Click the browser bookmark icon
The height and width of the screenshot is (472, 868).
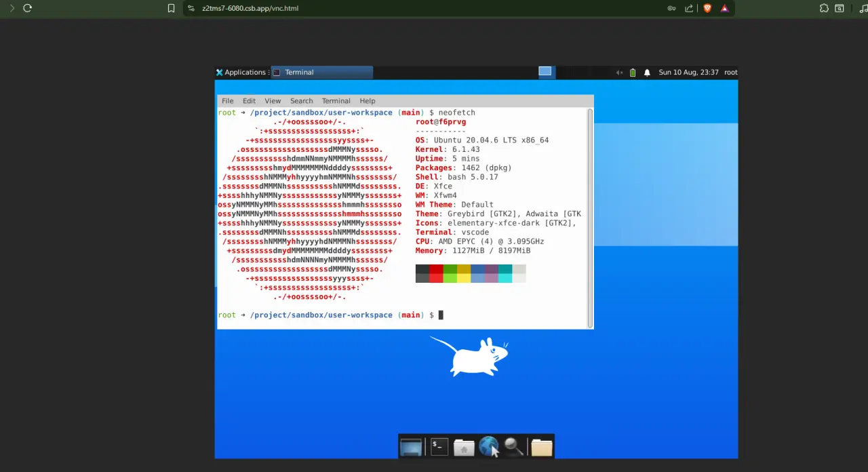[x=171, y=8]
